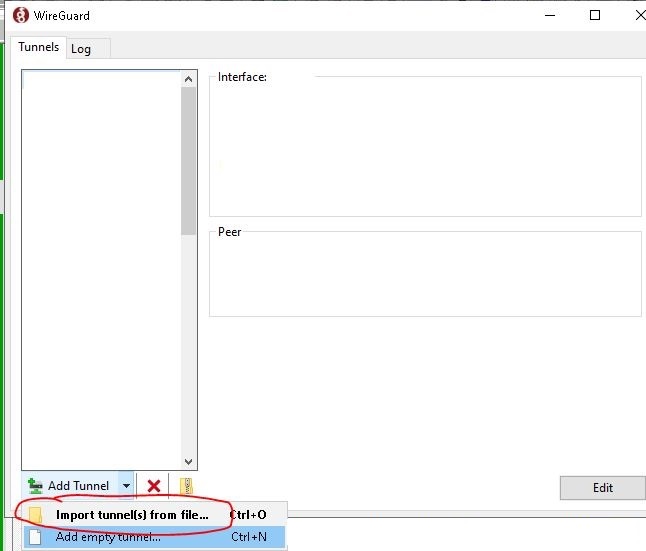Click the tunnel list scroll up arrow
Viewport: 646px width, 551px height.
click(188, 79)
